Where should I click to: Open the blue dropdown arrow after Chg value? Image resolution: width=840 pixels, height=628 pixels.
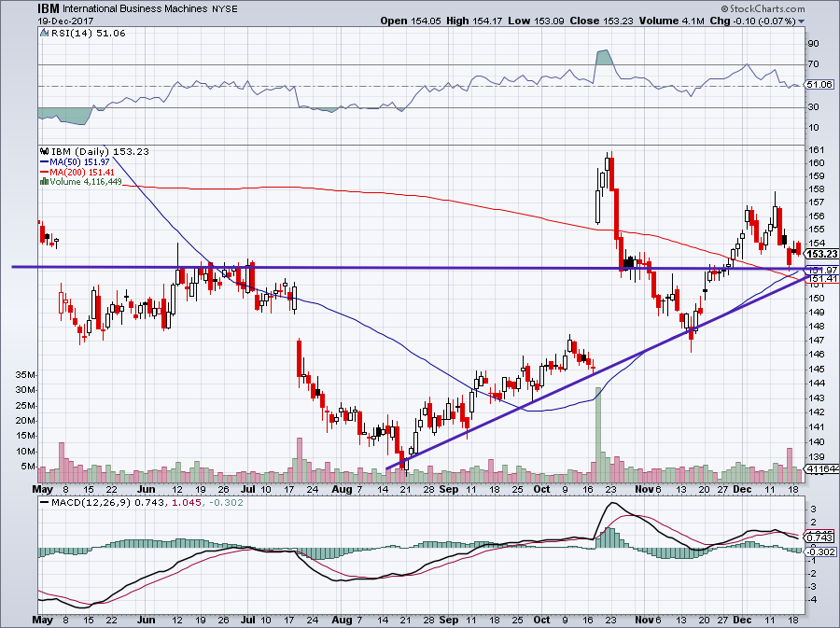pyautogui.click(x=801, y=21)
